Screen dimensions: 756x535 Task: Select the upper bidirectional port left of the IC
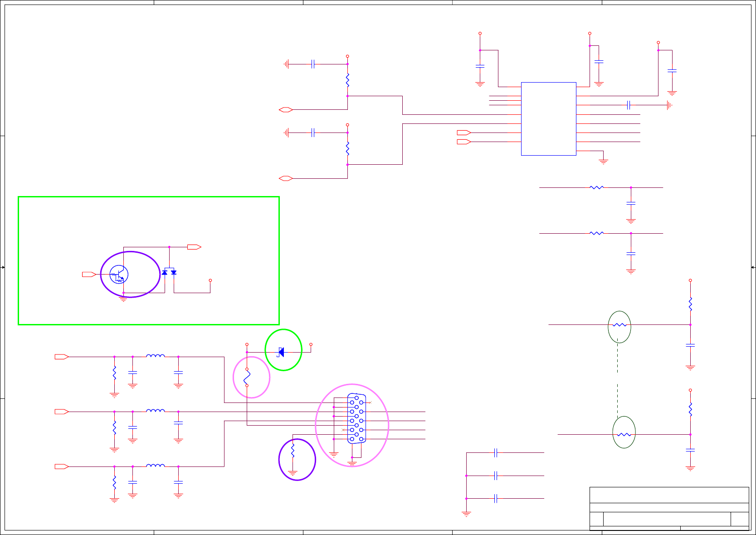point(286,110)
